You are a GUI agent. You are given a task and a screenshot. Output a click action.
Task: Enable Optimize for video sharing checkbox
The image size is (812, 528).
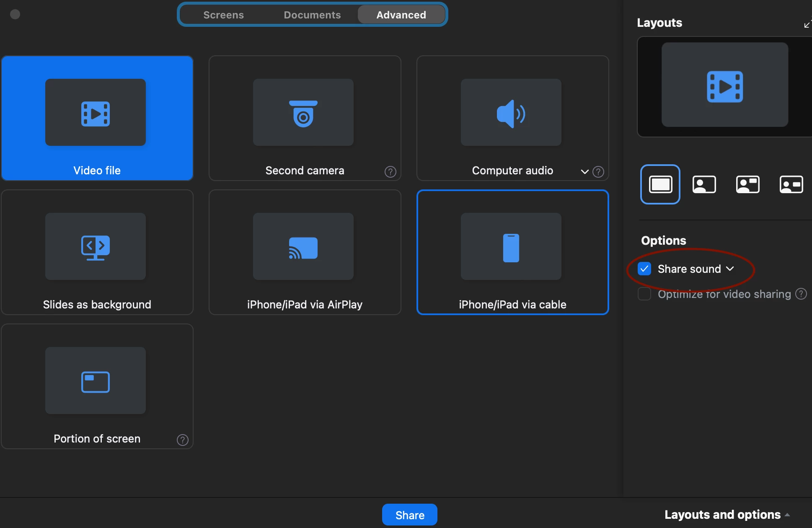[644, 294]
